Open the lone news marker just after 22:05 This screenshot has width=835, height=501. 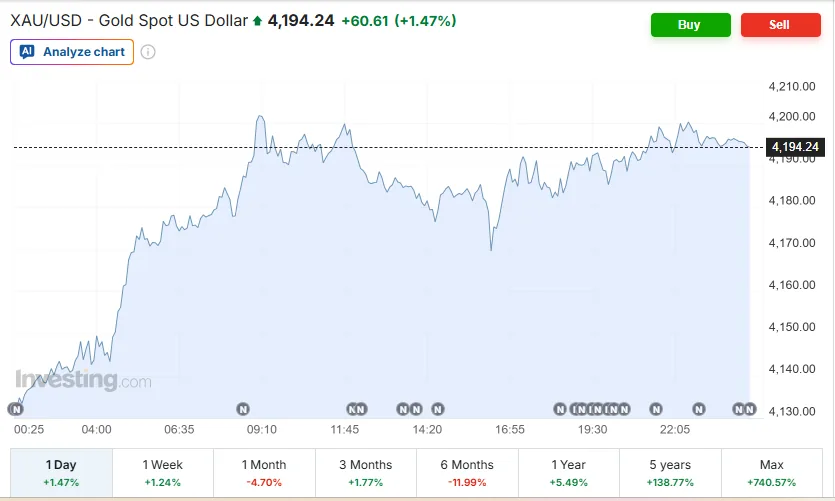(699, 409)
